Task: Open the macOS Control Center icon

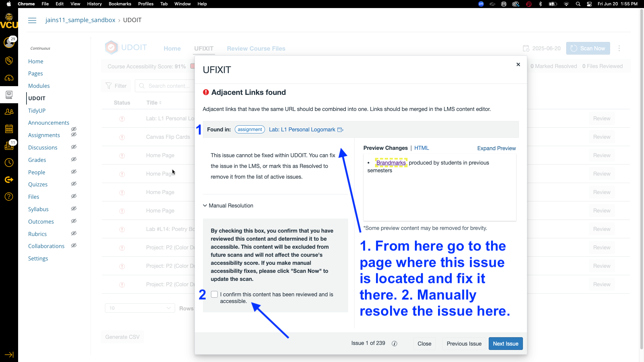Action: coord(589,4)
